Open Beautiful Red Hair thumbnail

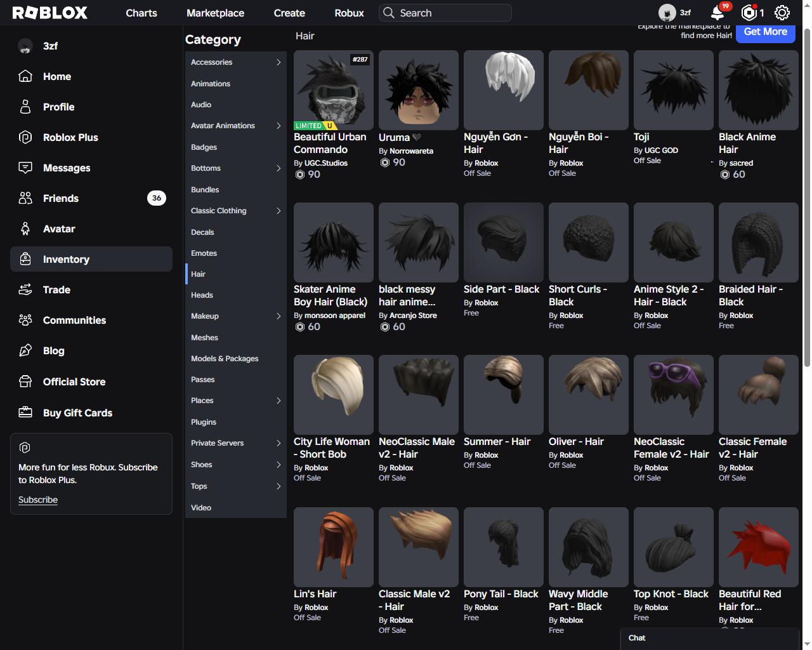(x=759, y=547)
